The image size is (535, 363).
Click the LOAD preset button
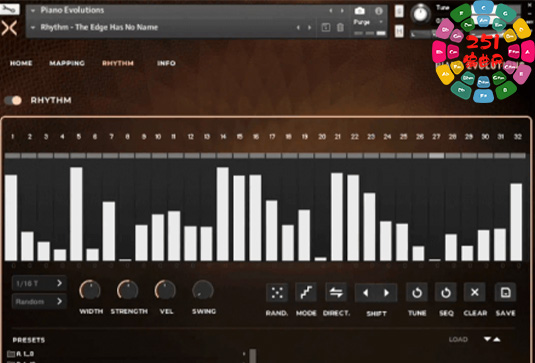click(x=458, y=339)
